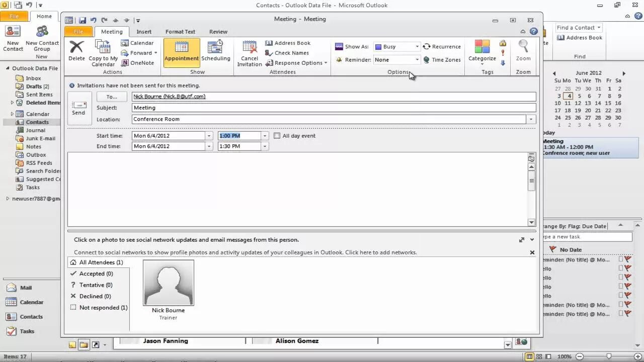
Task: Click Nick Bourne's profile photo
Action: [168, 283]
